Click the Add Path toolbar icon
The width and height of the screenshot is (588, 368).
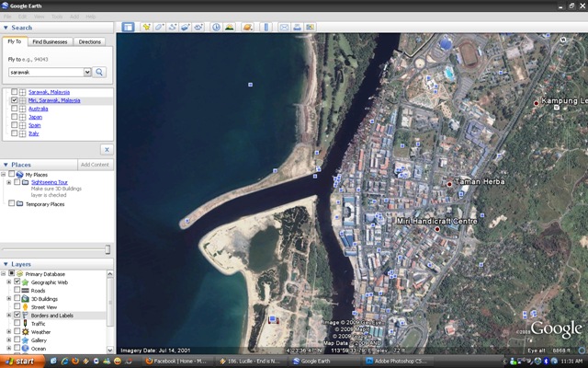(x=173, y=27)
